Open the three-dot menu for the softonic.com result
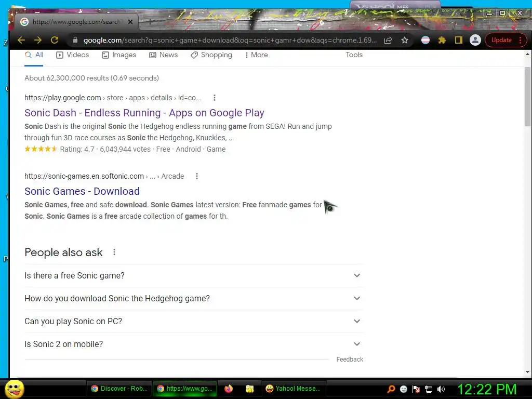 (197, 176)
